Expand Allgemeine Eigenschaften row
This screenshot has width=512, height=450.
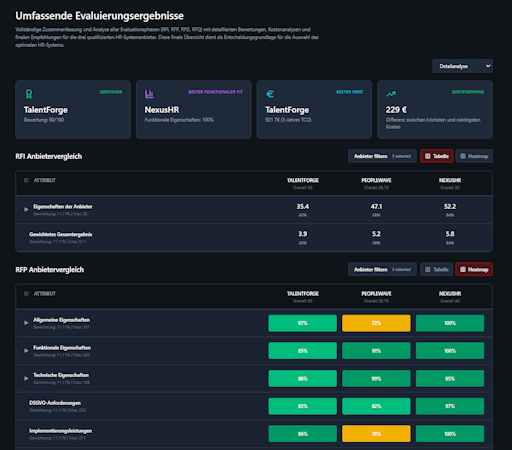coord(26,323)
